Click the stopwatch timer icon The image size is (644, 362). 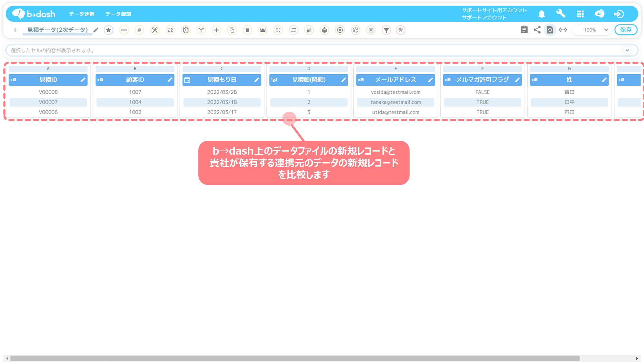tap(186, 30)
